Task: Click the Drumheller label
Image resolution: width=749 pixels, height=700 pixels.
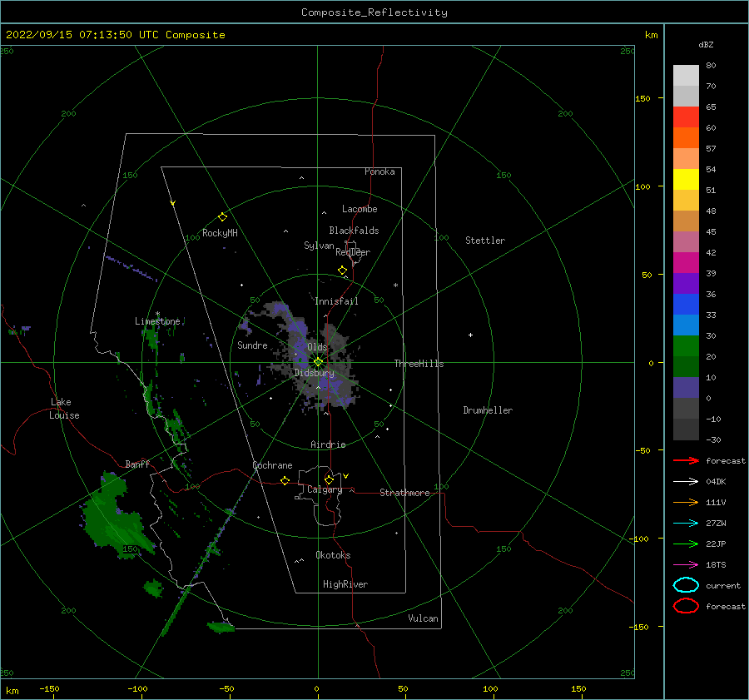Action: point(488,410)
